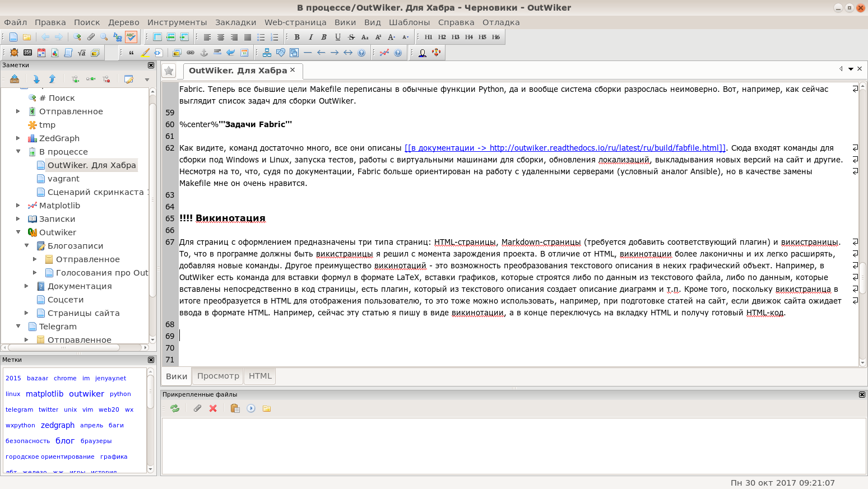The image size is (868, 489).
Task: Apply bold italic formatting
Action: point(324,37)
